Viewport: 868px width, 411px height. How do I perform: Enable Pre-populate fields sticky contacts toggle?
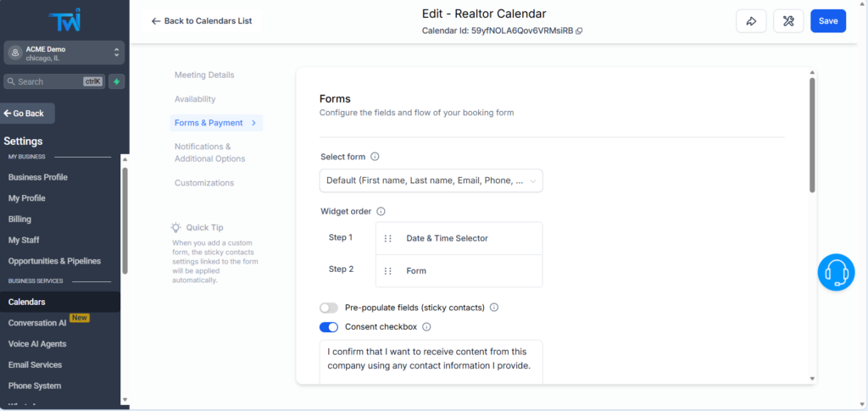pos(329,308)
